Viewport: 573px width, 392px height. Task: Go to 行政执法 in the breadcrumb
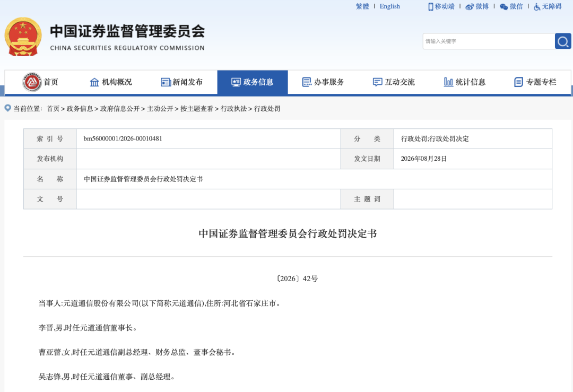click(x=233, y=109)
